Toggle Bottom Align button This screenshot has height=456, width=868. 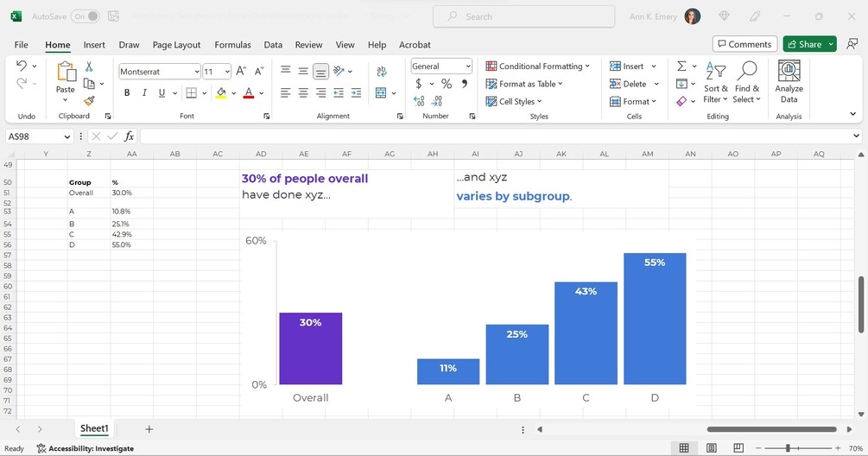pyautogui.click(x=321, y=71)
